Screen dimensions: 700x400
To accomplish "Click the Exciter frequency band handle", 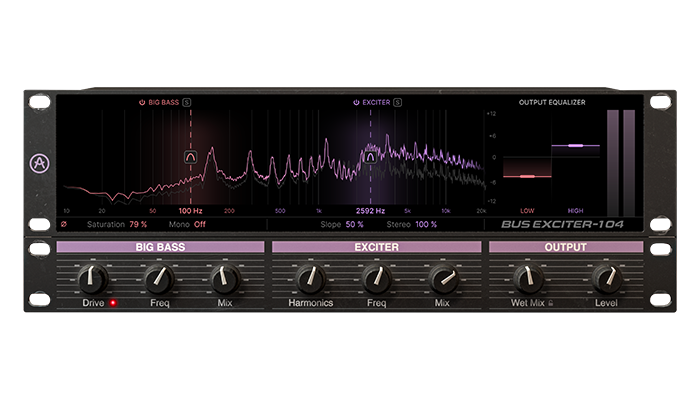I will tap(370, 157).
